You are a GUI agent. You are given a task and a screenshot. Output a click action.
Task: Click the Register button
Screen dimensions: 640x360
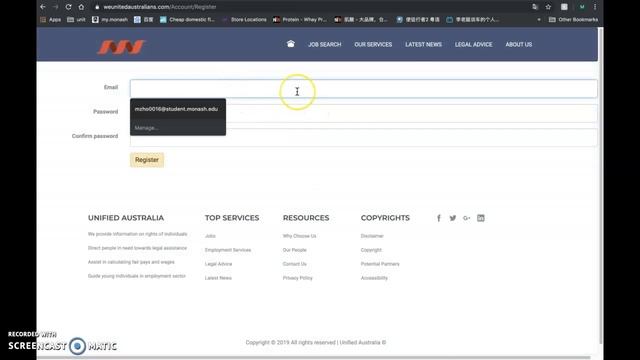point(147,160)
